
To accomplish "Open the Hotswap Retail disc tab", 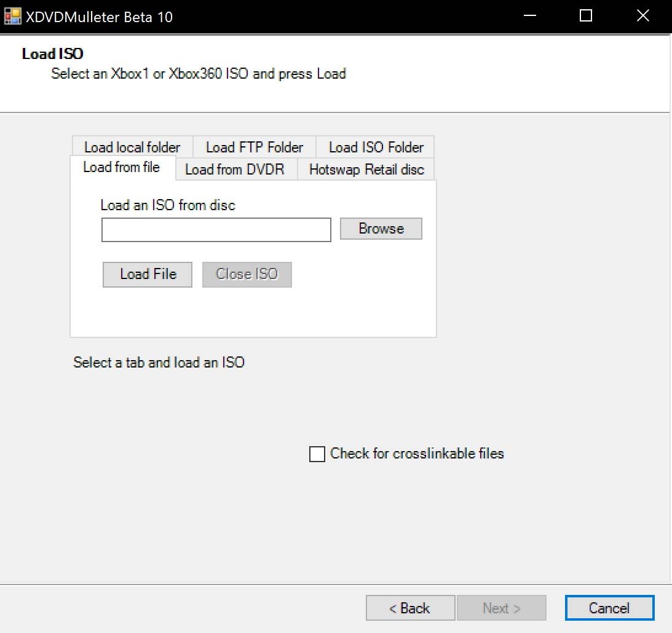I will (x=366, y=170).
